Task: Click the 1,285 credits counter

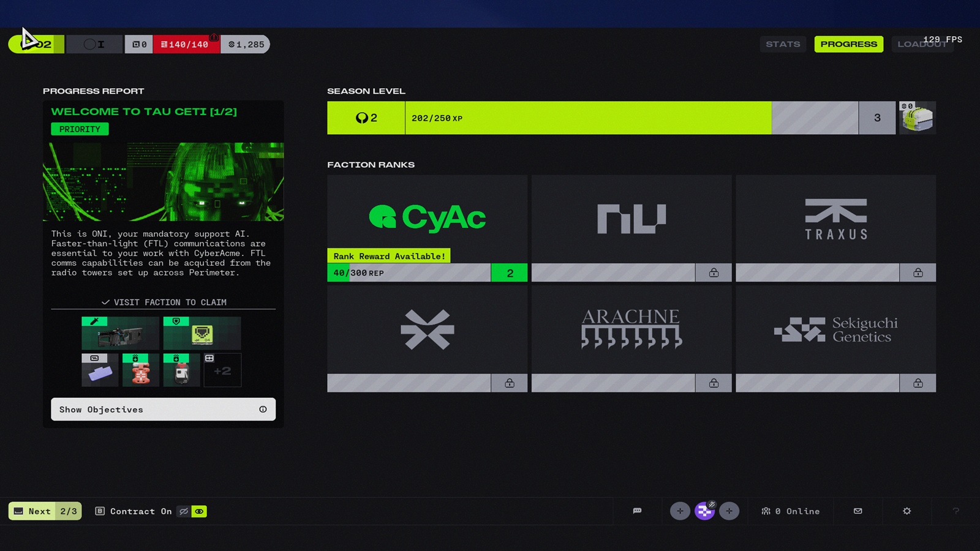Action: (246, 44)
